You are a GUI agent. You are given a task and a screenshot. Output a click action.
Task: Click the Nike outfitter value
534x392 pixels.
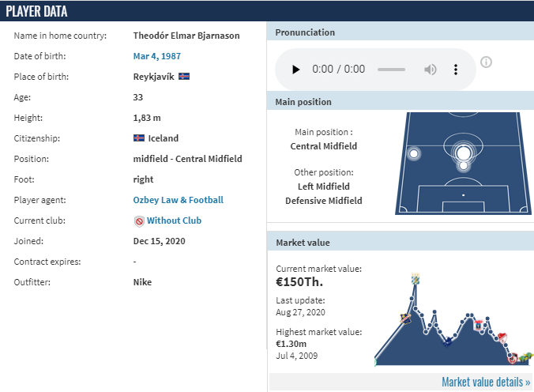[142, 282]
